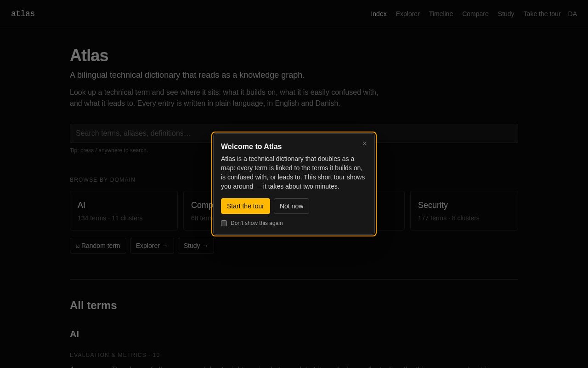Viewport: 588px width, 368px height.
Task: Click the atlas logo in the header
Action: pos(23,14)
